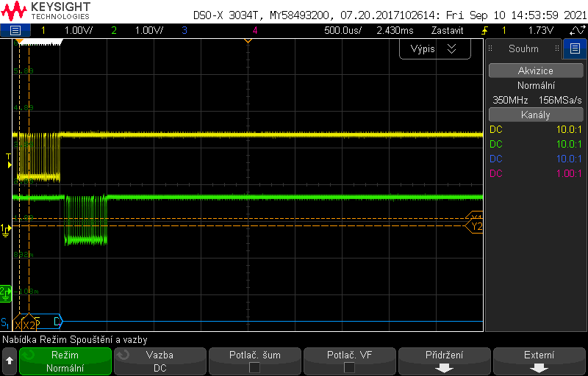
Task: Activate channel 4 indicator
Action: pos(255,30)
